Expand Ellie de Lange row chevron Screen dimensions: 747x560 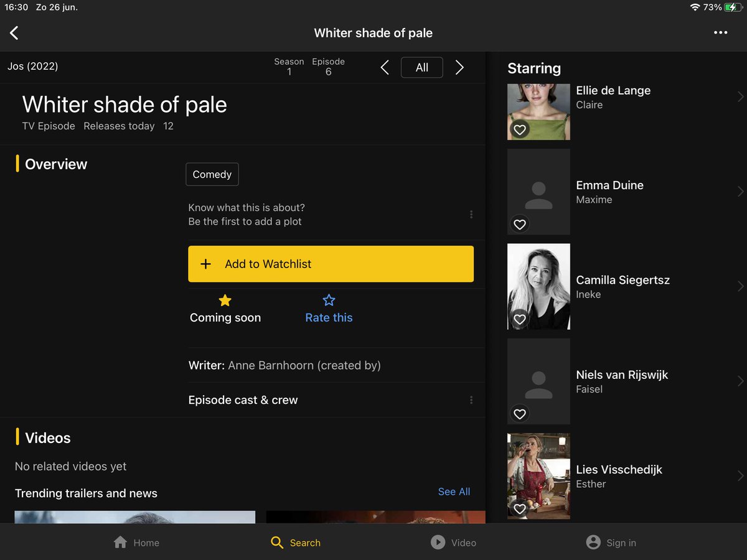[x=740, y=97]
